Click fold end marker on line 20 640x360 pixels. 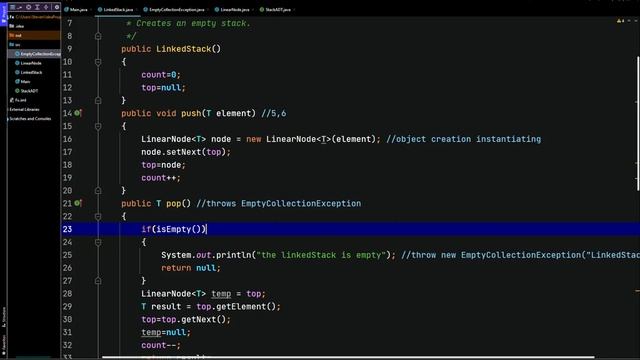[x=98, y=191]
